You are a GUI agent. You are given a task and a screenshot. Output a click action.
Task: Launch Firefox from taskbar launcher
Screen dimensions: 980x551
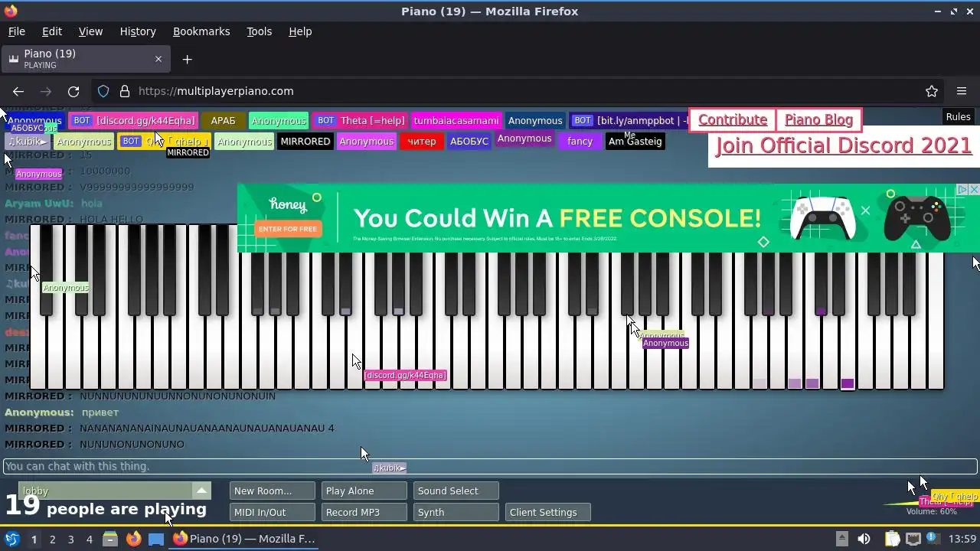pos(133,539)
